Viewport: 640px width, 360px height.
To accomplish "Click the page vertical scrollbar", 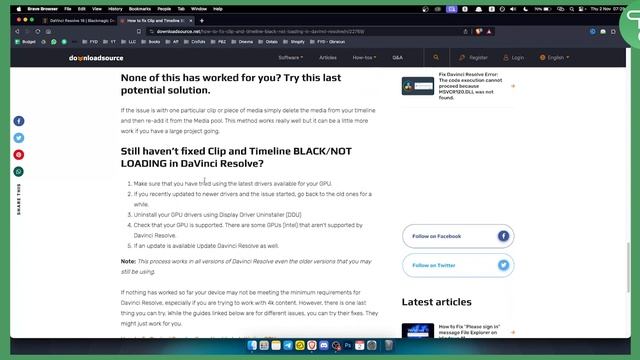I will pos(628,267).
